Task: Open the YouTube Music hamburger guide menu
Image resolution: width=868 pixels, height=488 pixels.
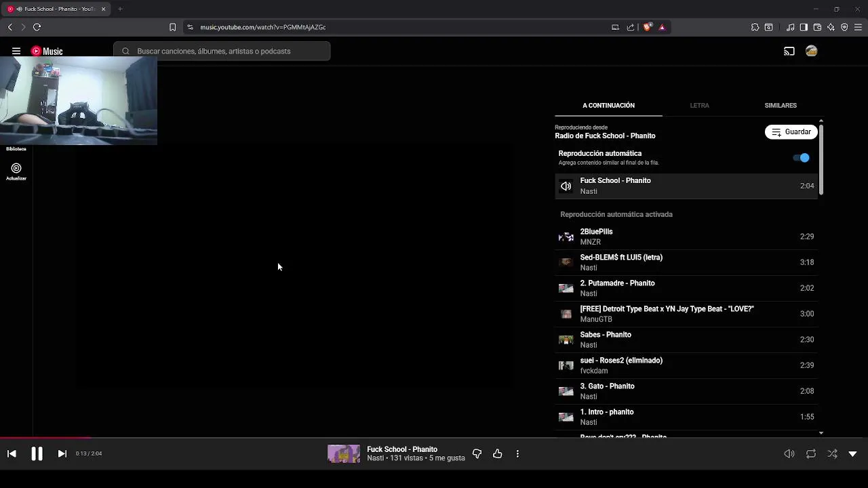Action: pos(16,51)
